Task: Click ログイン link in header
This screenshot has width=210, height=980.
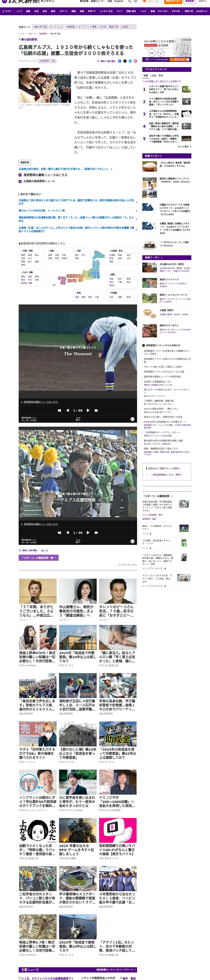Action: coord(202,1)
